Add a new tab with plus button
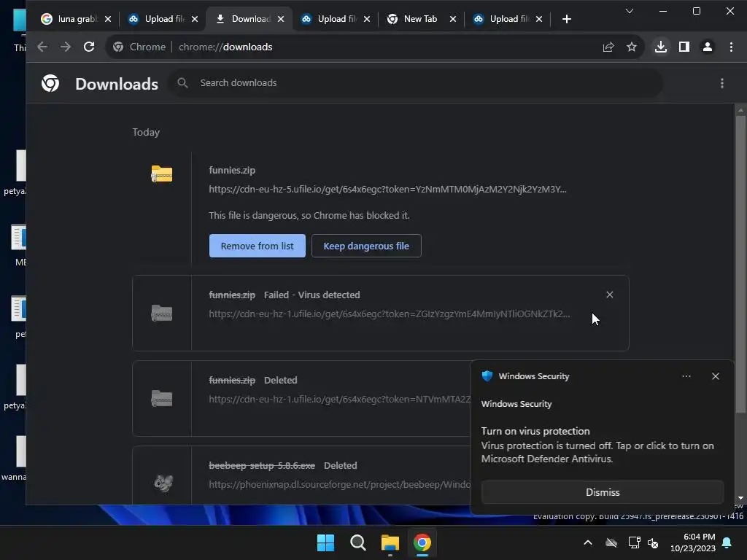The width and height of the screenshot is (747, 560). (x=566, y=19)
